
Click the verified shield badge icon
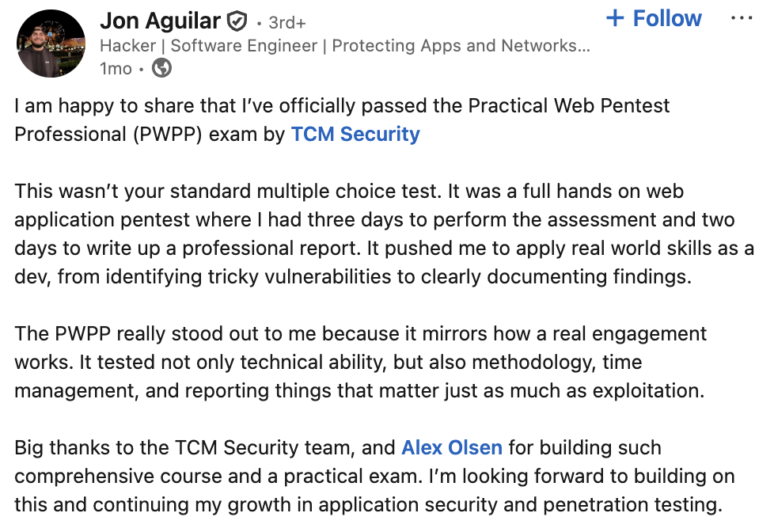pos(237,21)
